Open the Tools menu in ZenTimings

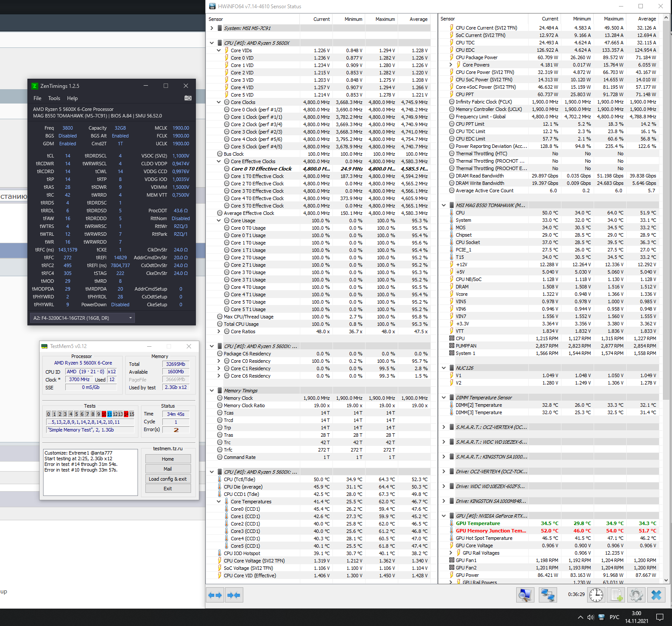tap(54, 98)
